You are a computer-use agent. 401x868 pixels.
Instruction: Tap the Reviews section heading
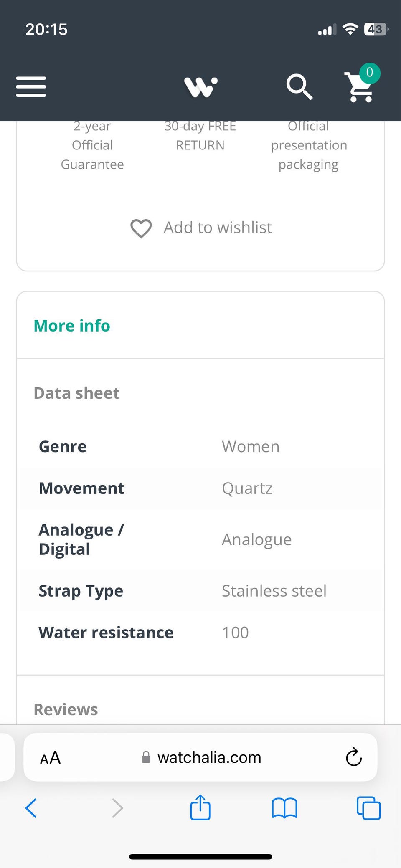pyautogui.click(x=66, y=709)
